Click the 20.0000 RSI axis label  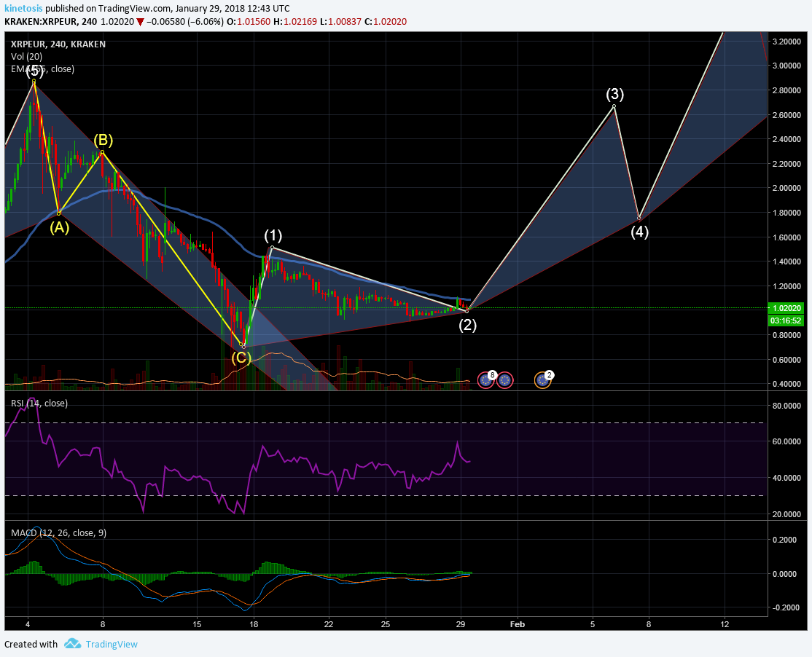786,514
